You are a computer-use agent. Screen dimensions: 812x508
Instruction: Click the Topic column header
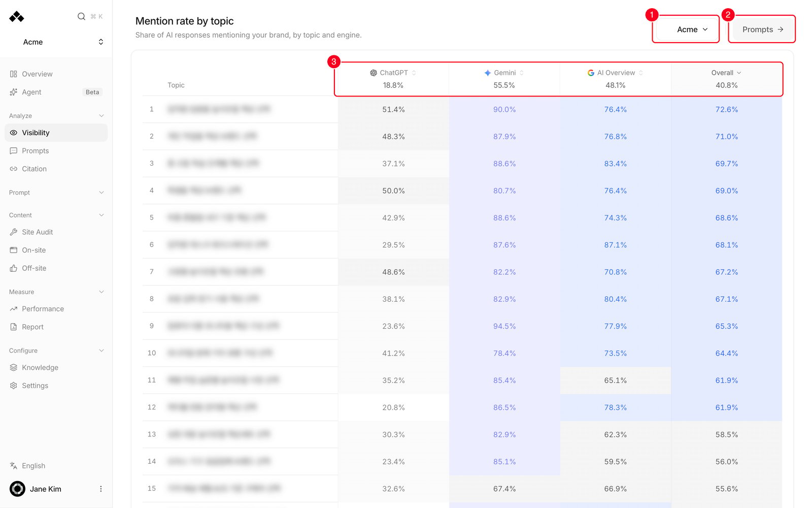point(176,85)
